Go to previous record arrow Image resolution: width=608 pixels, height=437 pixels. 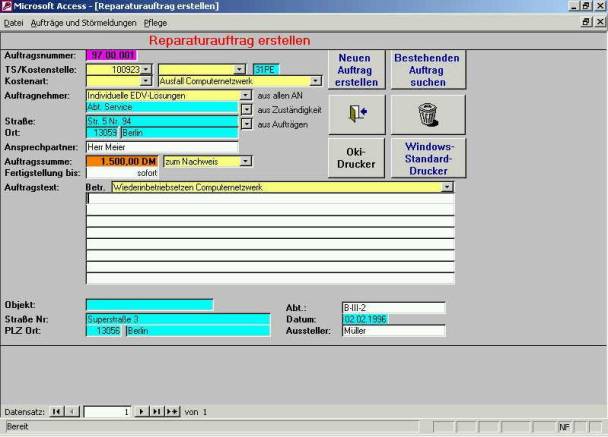[x=73, y=411]
